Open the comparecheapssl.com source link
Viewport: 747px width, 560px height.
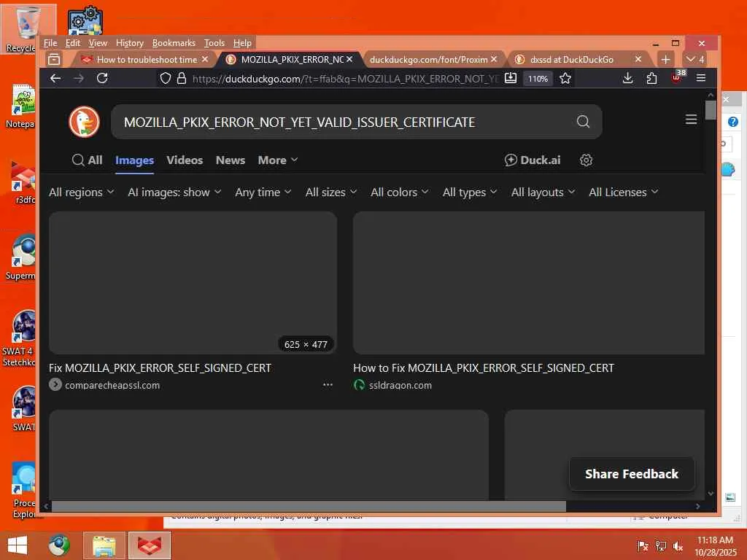[112, 385]
